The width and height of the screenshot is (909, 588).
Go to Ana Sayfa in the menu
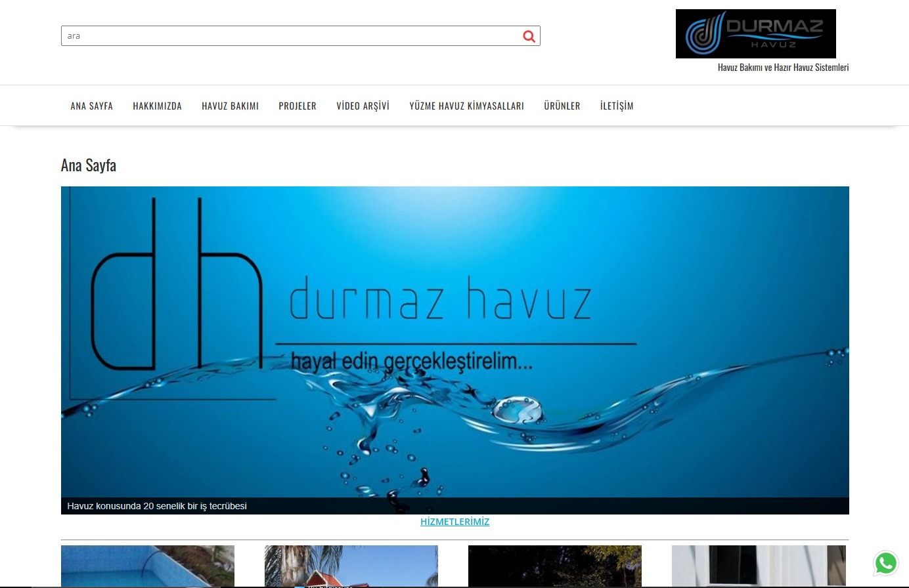92,106
